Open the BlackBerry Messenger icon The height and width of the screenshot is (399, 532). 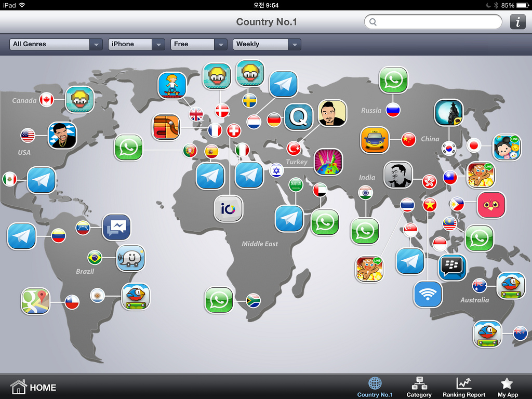pos(452,267)
